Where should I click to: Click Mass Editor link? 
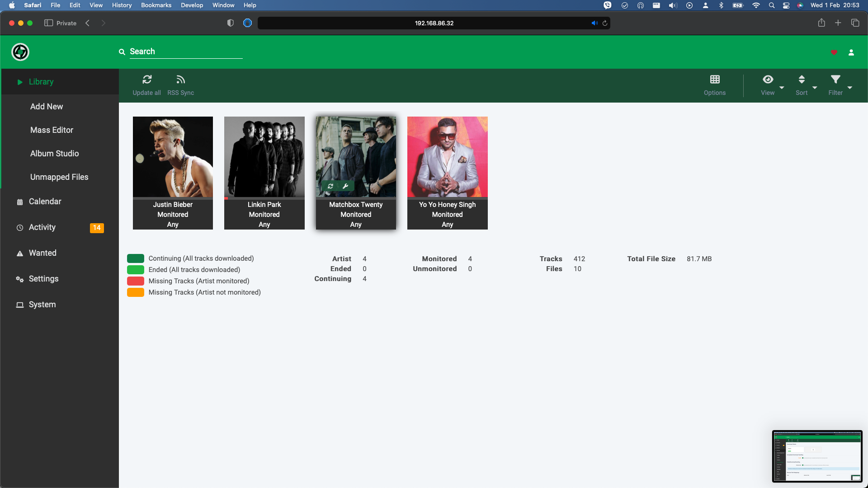[52, 130]
